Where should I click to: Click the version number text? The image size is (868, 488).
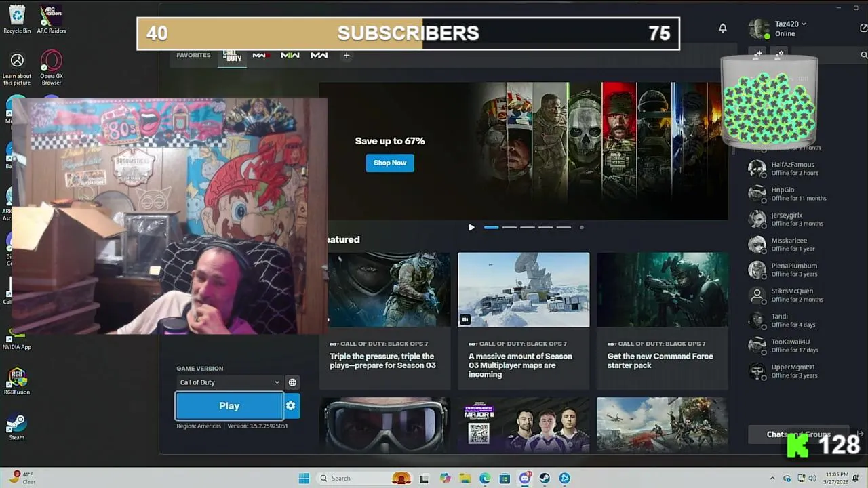click(x=258, y=426)
